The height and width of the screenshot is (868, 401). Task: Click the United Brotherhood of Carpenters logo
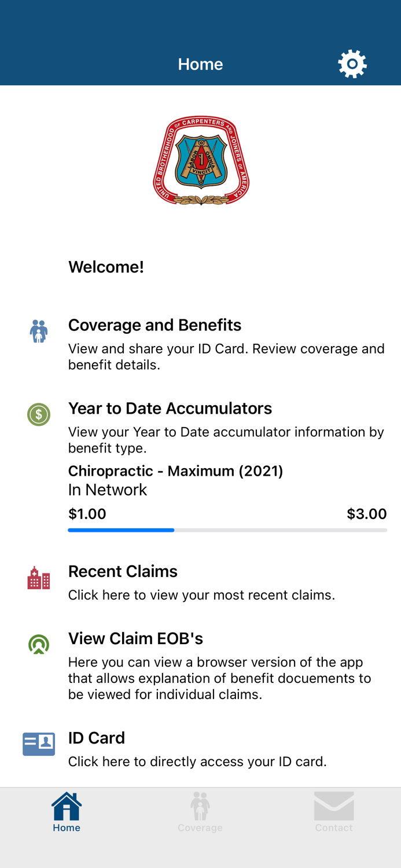tap(200, 160)
